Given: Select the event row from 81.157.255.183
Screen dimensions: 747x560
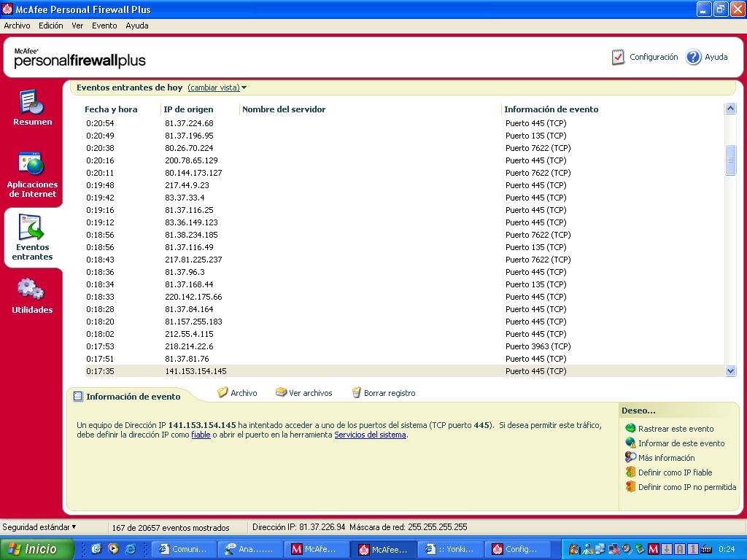Looking at the screenshot, I should pos(405,322).
